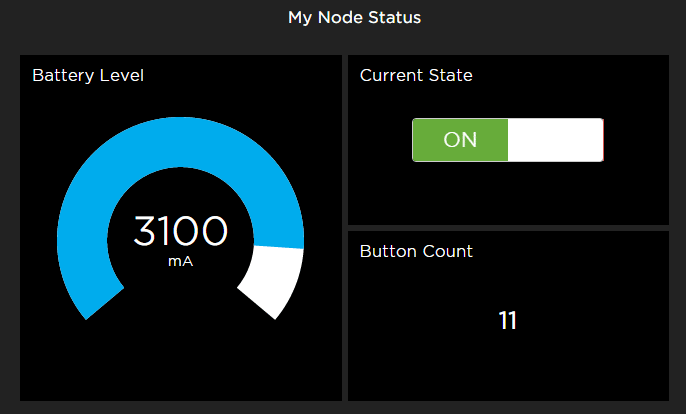Click red right edge of the state switch
Image resolution: width=686 pixels, height=414 pixels.
[x=603, y=140]
